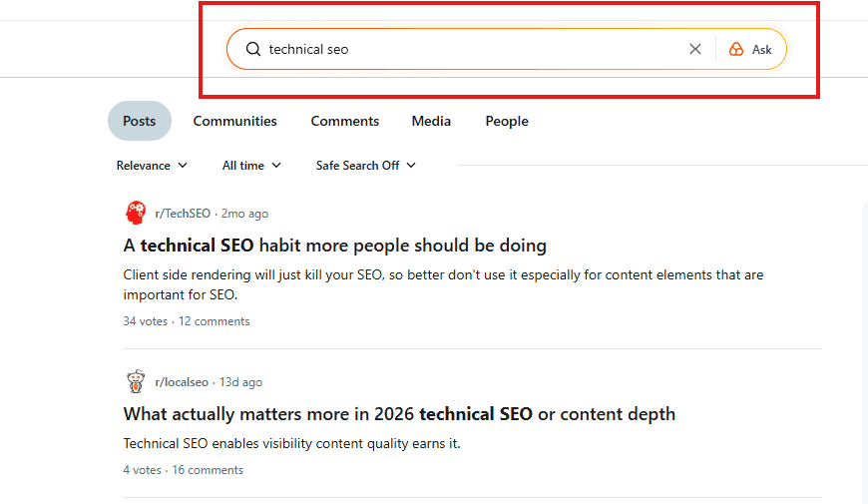The image size is (868, 504).
Task: Open post 'A technical SEO habit more people should be doing'
Action: coord(335,246)
